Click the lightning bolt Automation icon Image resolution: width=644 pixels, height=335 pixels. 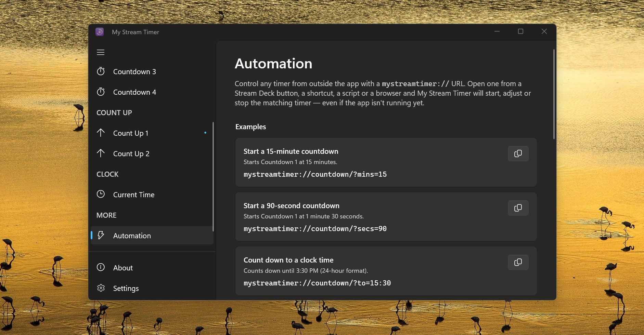point(101,235)
